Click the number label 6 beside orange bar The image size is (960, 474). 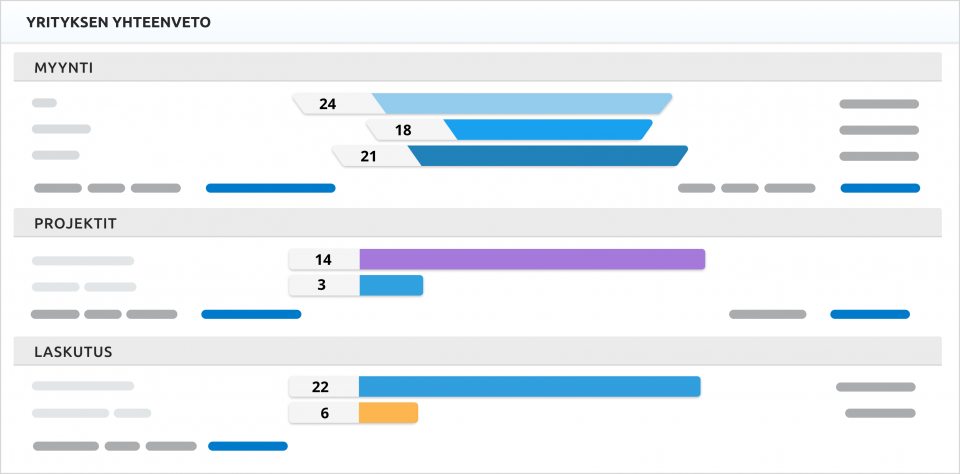(x=323, y=412)
